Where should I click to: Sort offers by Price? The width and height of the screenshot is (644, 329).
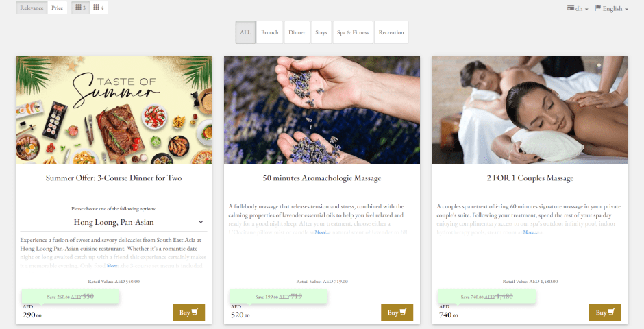tap(57, 8)
